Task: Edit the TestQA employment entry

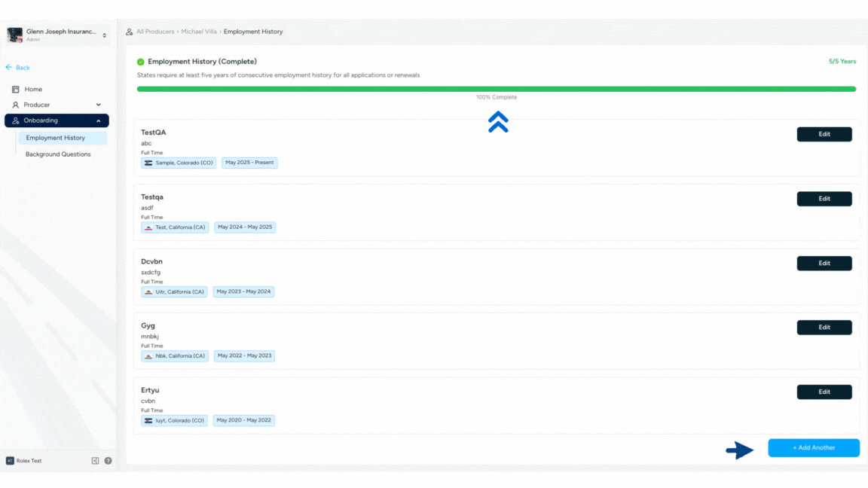Action: tap(824, 134)
